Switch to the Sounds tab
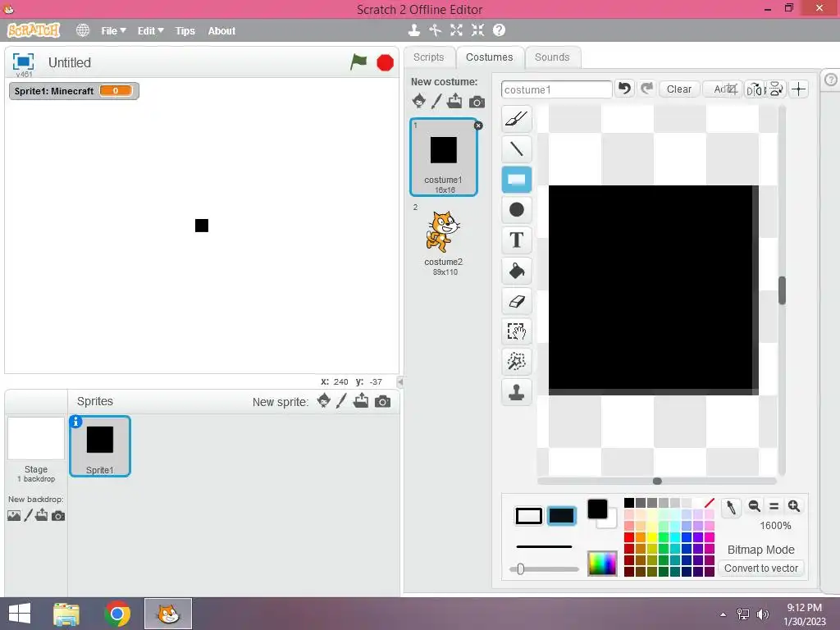Viewport: 840px width, 630px height. click(552, 57)
